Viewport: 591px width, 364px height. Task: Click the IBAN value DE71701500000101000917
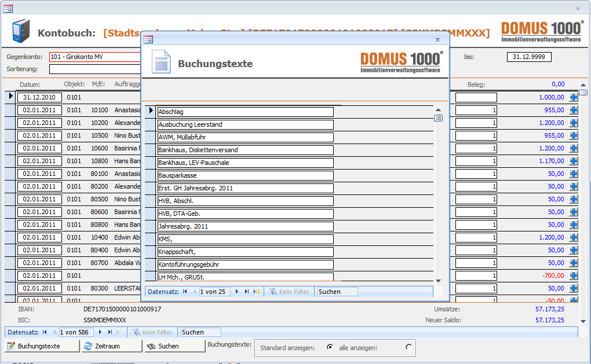click(x=122, y=309)
